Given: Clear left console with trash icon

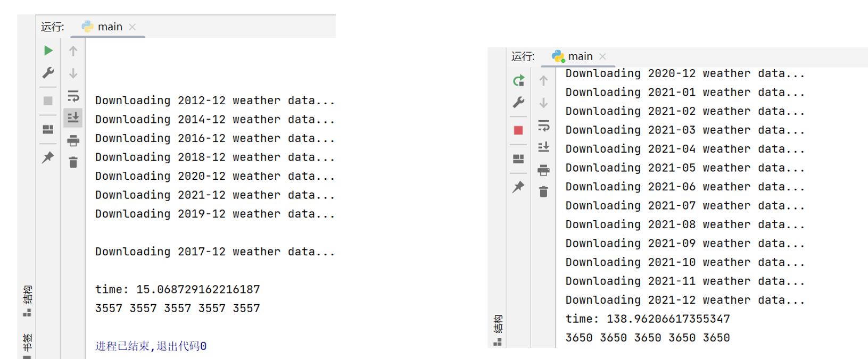Looking at the screenshot, I should point(73,162).
